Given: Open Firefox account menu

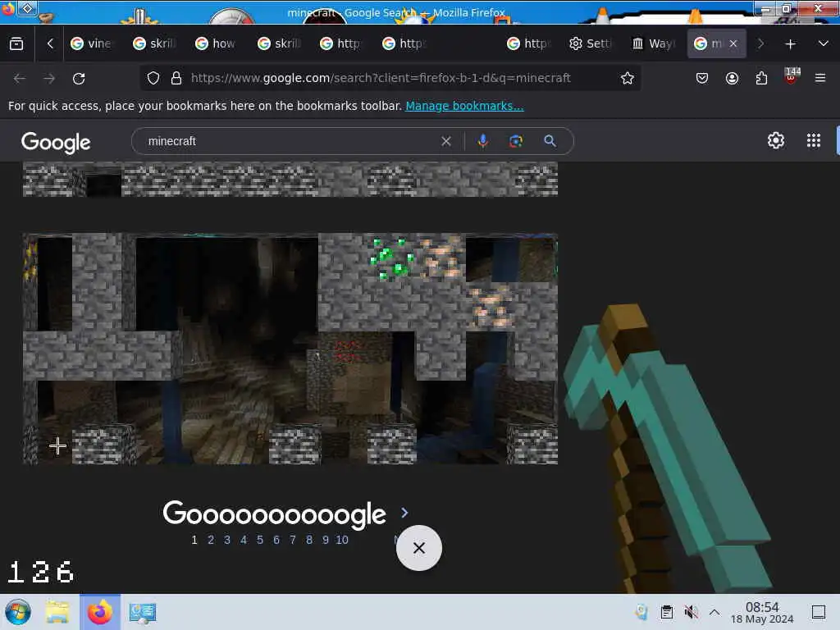Looking at the screenshot, I should point(732,79).
